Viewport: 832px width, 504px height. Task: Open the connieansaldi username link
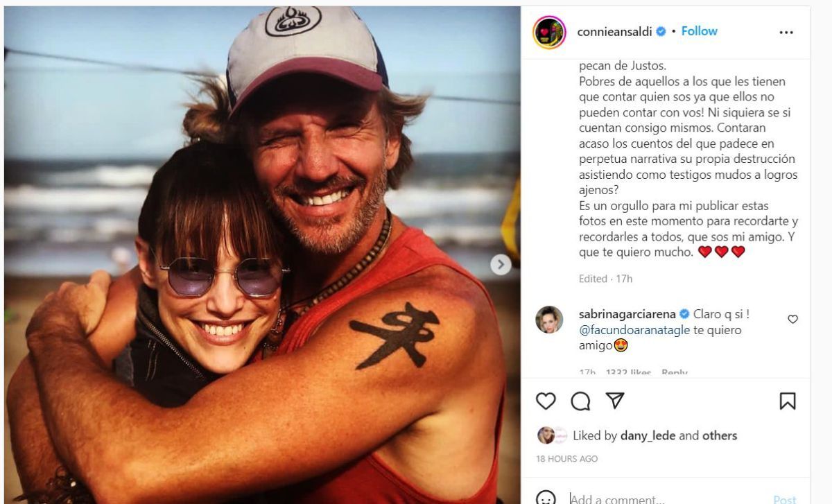[x=616, y=31]
